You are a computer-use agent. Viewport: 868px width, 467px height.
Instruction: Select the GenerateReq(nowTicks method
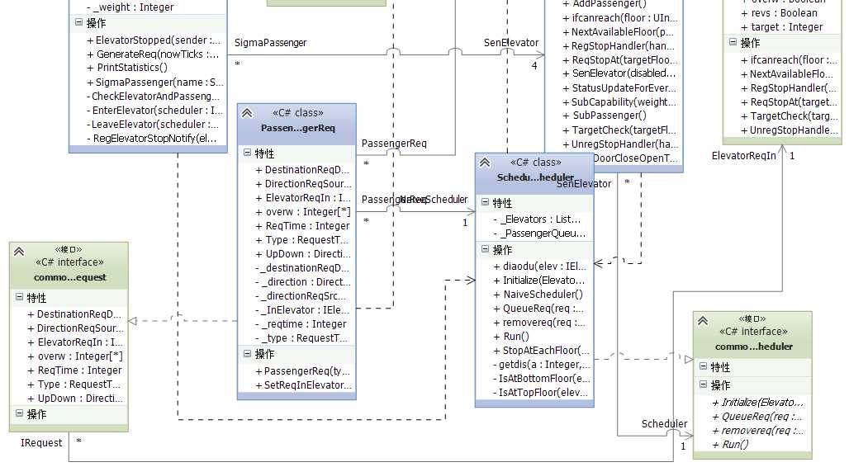click(x=154, y=54)
